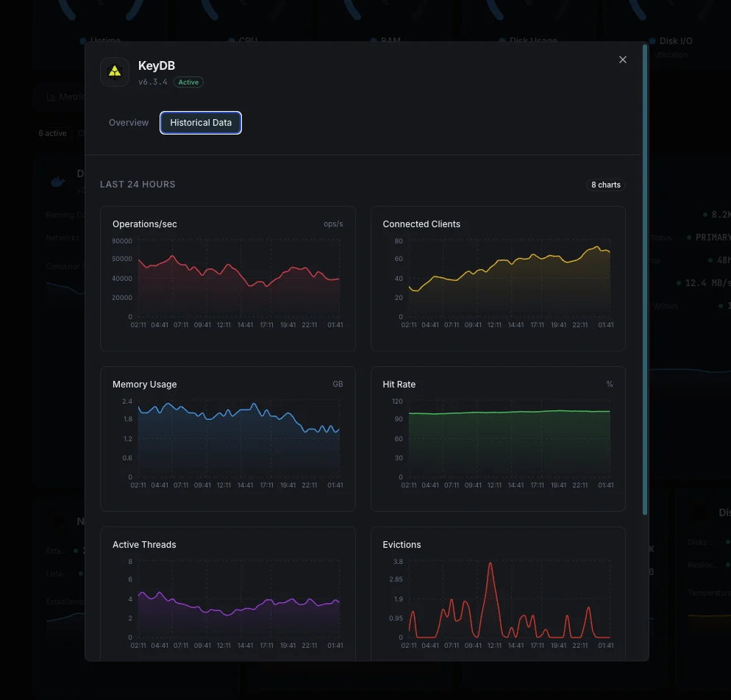This screenshot has width=731, height=700.
Task: Click the GB unit on Memory Usage
Action: (x=338, y=384)
